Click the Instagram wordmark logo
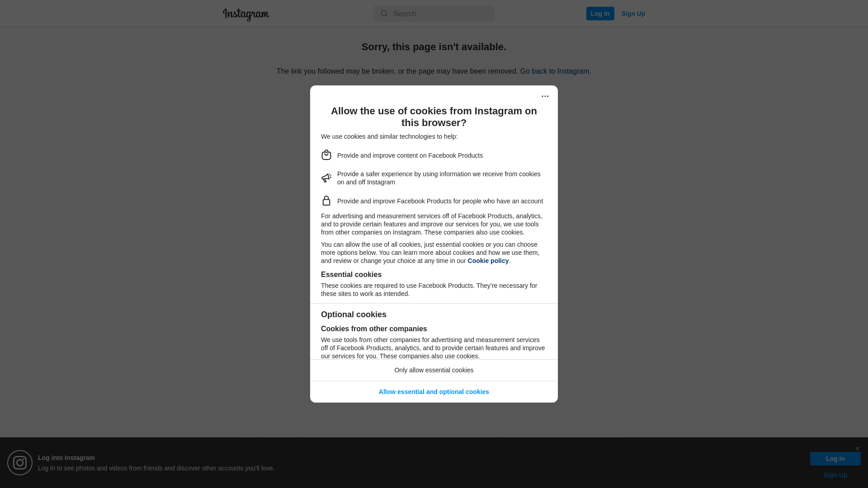 (246, 14)
